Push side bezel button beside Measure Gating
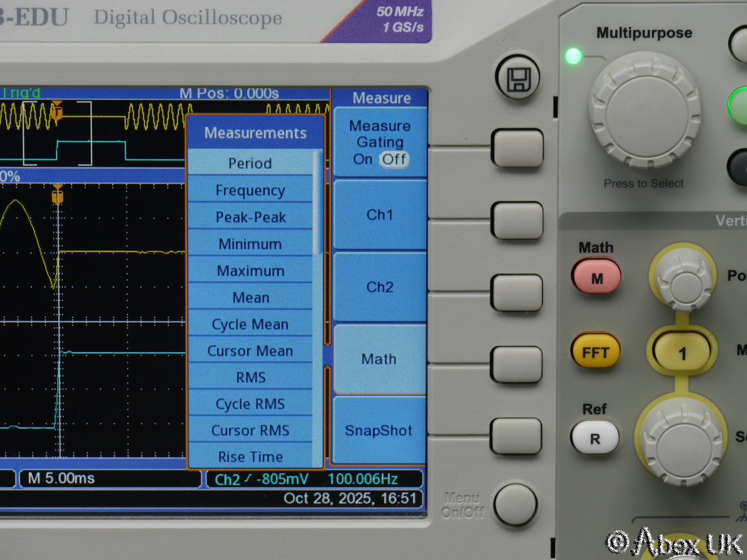 coord(517,148)
